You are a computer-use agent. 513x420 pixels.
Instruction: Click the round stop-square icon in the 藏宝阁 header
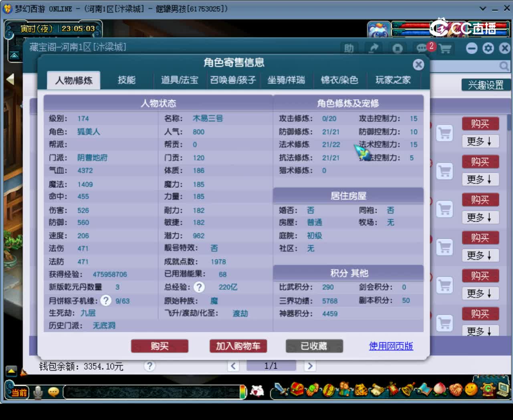tap(398, 48)
